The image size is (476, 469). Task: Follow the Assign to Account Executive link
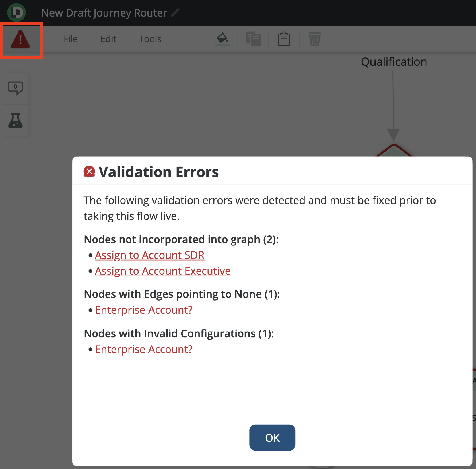(163, 271)
